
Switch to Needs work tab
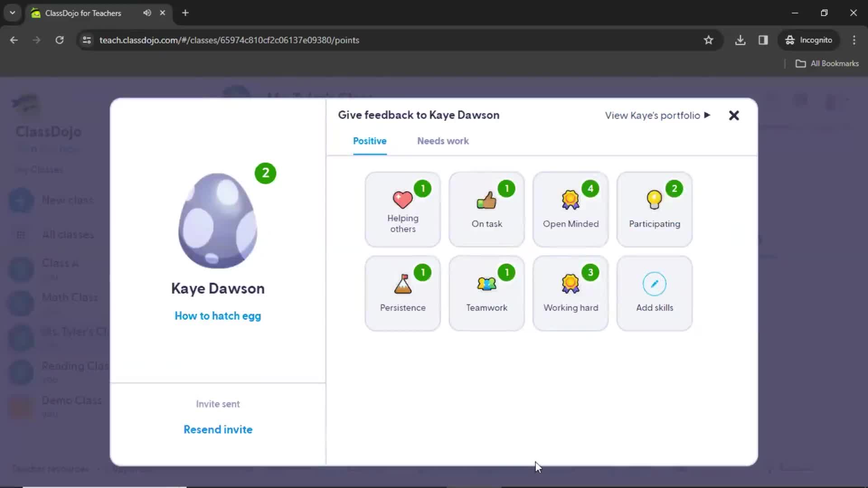(x=443, y=141)
